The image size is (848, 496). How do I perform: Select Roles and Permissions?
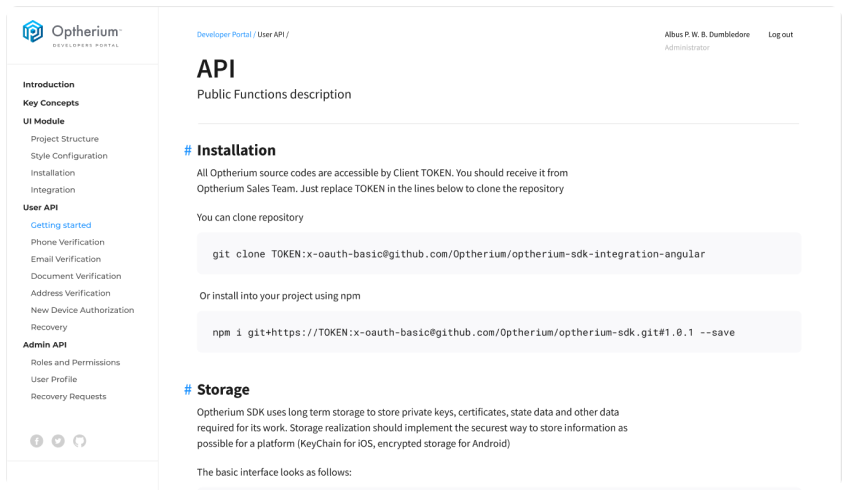click(75, 362)
